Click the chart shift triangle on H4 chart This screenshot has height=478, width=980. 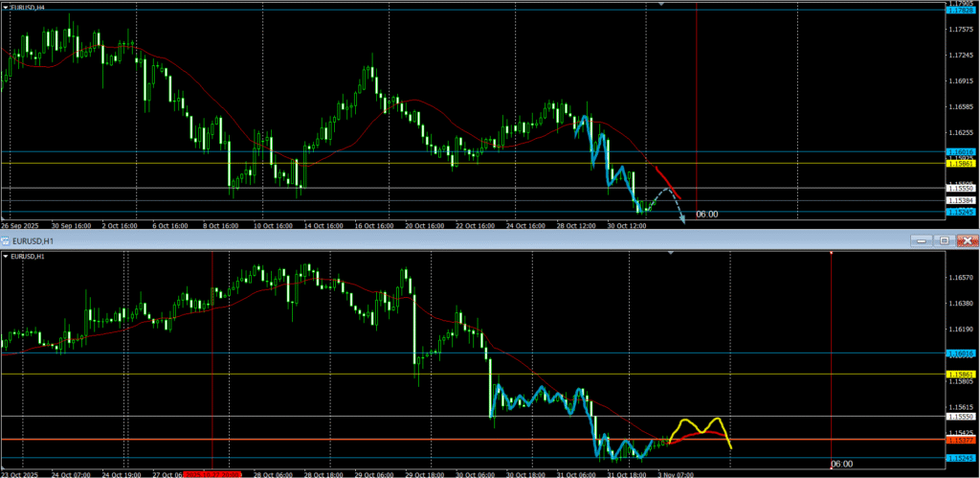(x=661, y=4)
